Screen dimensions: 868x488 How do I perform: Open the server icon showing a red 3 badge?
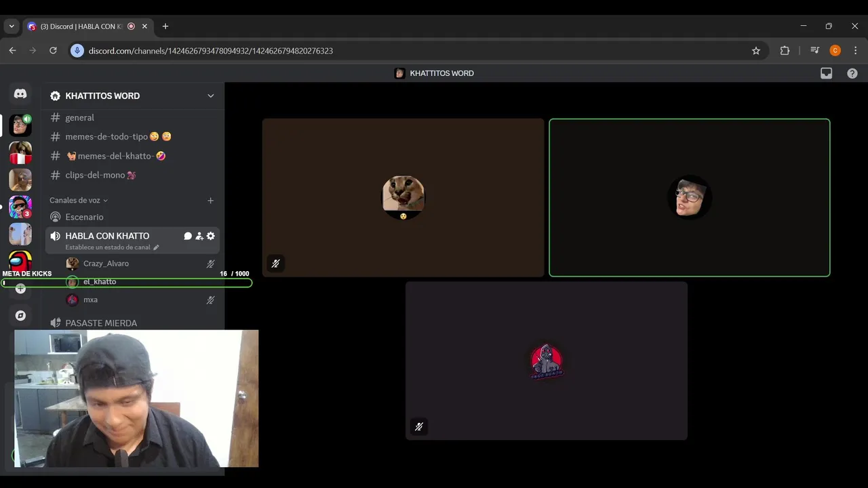coord(20,207)
